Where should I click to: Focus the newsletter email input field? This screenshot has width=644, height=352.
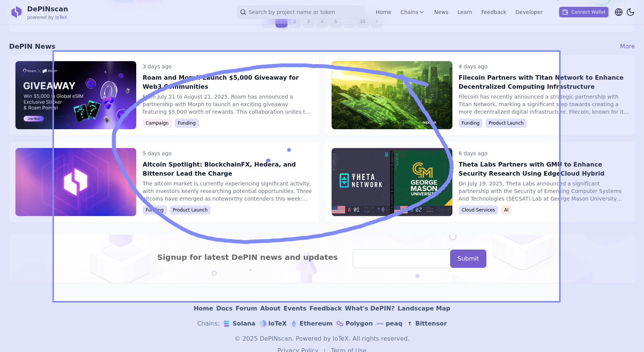pyautogui.click(x=401, y=259)
